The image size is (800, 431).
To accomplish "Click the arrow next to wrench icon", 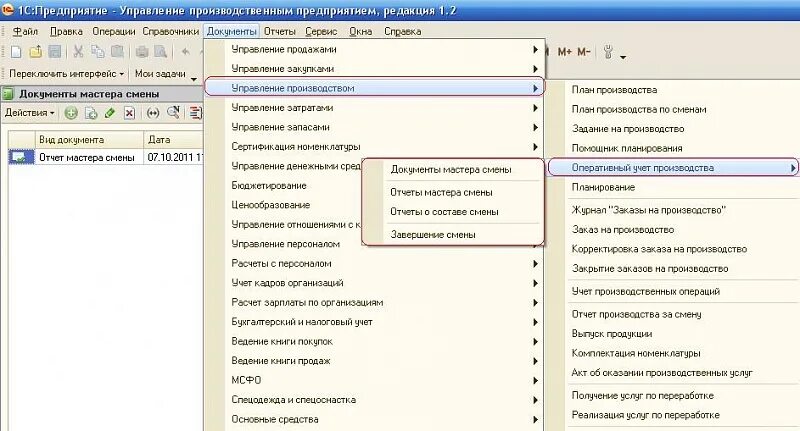I will tap(623, 57).
